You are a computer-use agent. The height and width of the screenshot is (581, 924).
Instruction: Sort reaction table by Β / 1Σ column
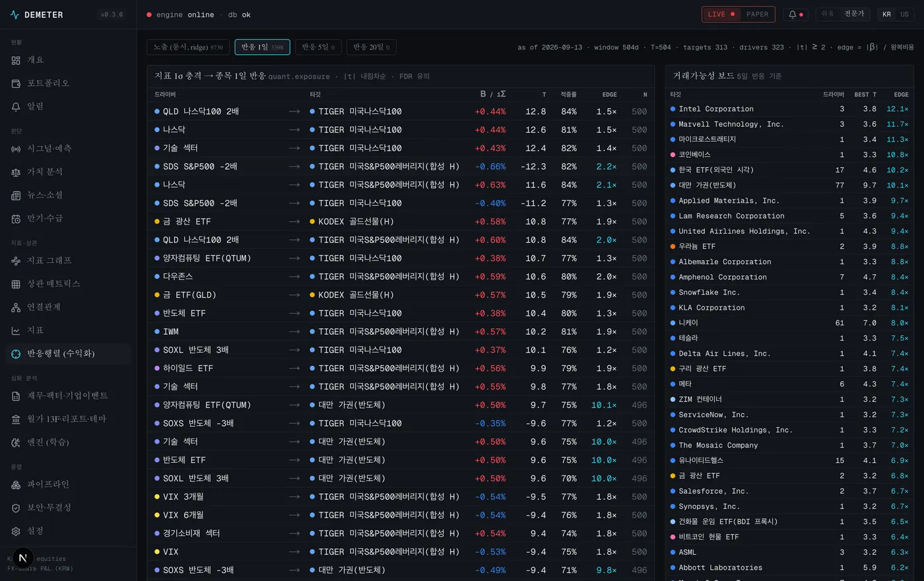point(492,94)
